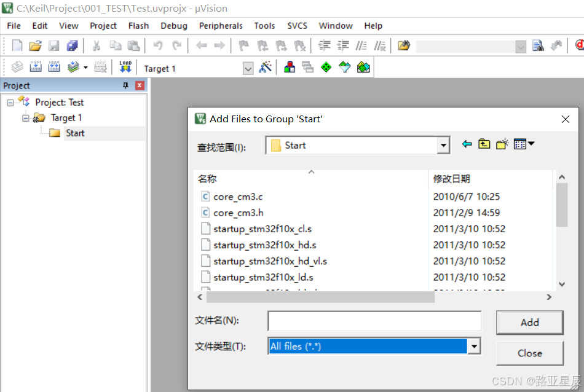Select the file startup_stm32f10x_hd.s

tap(265, 245)
